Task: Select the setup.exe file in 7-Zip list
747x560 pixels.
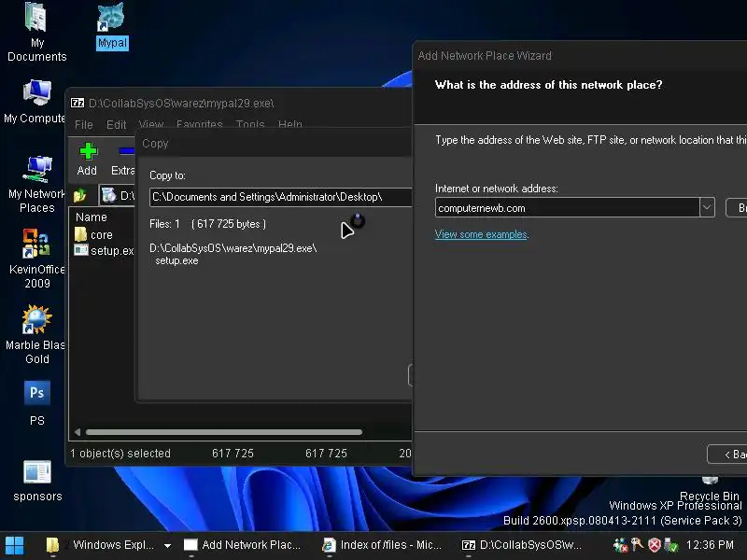Action: pos(104,250)
